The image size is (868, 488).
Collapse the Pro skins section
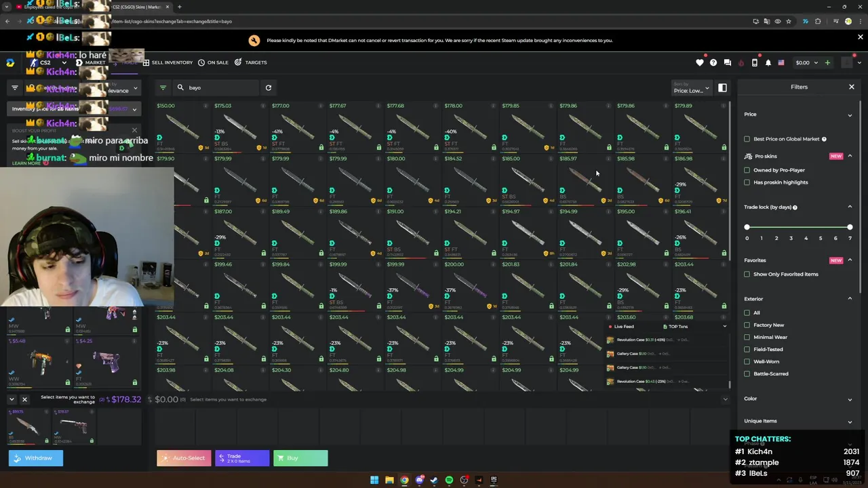pos(850,156)
